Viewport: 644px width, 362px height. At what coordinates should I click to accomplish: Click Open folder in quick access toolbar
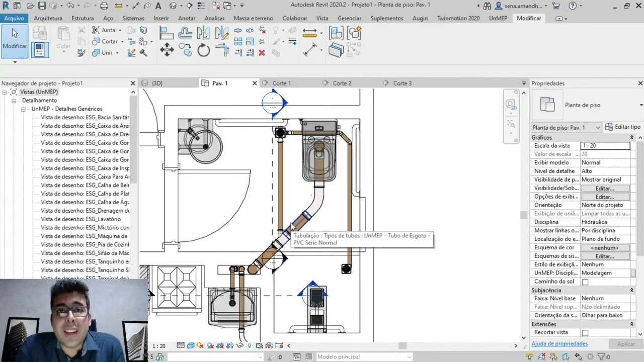point(30,6)
